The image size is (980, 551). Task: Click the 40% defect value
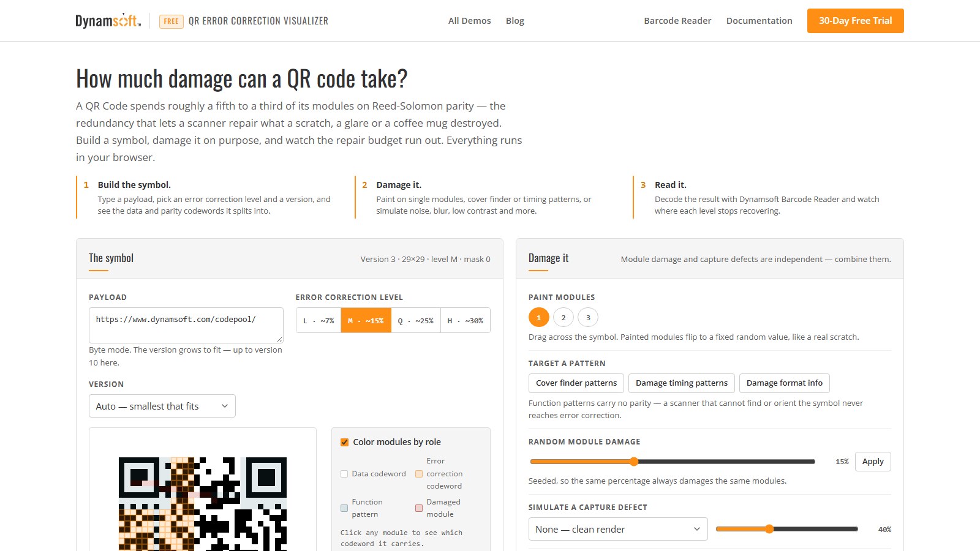point(884,530)
